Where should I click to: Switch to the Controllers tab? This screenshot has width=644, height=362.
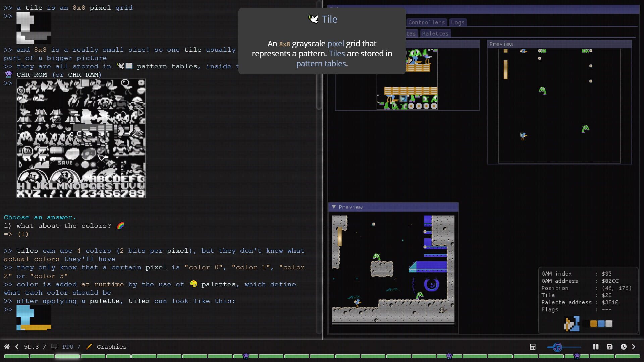[x=426, y=22]
